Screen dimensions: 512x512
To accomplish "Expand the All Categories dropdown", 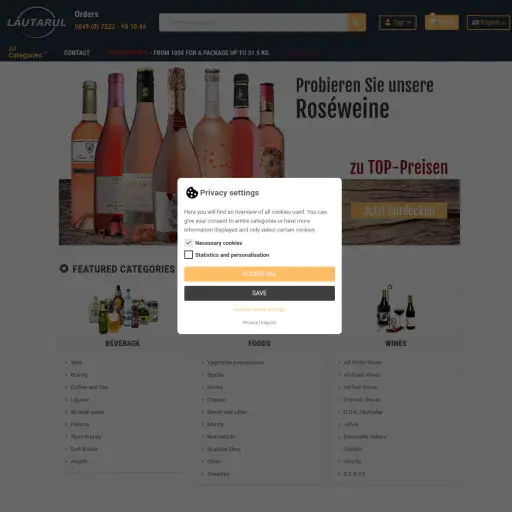I will (27, 52).
